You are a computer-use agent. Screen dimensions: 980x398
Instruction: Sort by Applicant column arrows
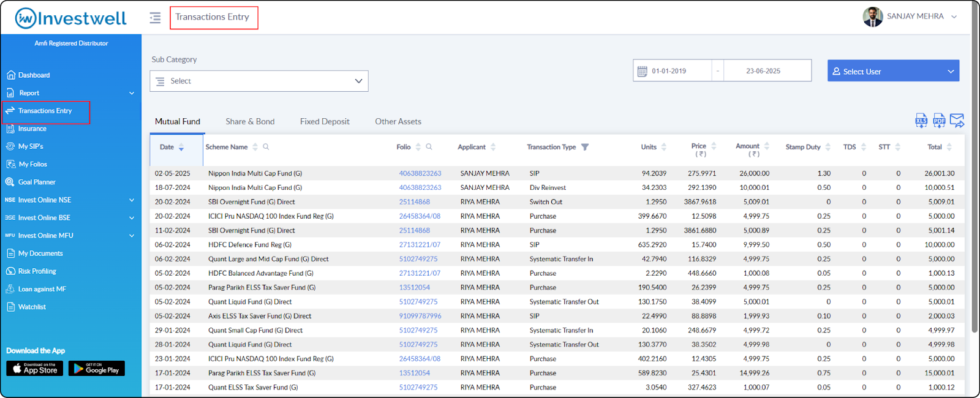coord(493,147)
